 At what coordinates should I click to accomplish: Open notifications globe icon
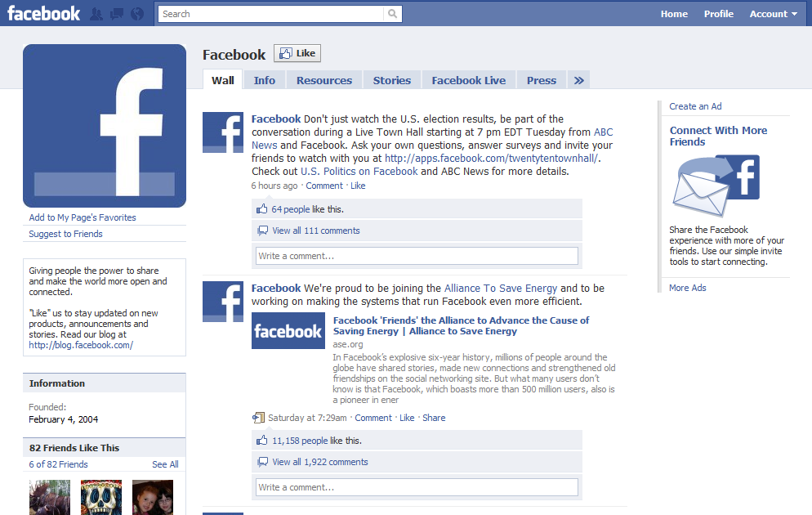point(137,14)
